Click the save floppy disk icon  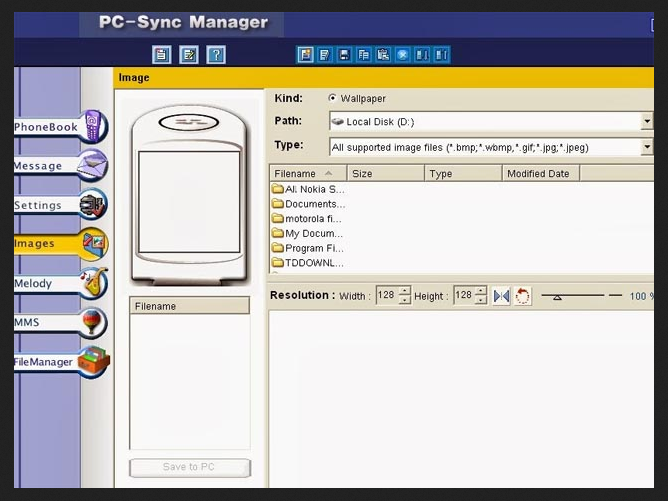tap(344, 55)
